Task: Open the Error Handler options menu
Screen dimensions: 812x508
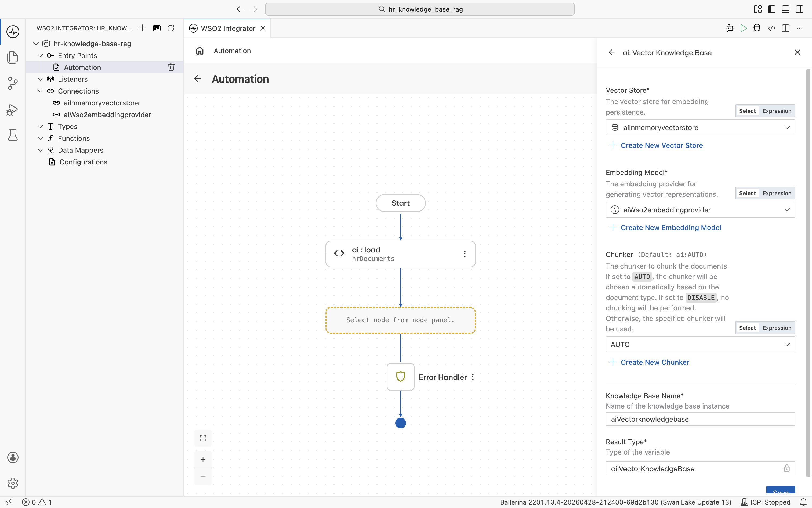Action: 473,377
